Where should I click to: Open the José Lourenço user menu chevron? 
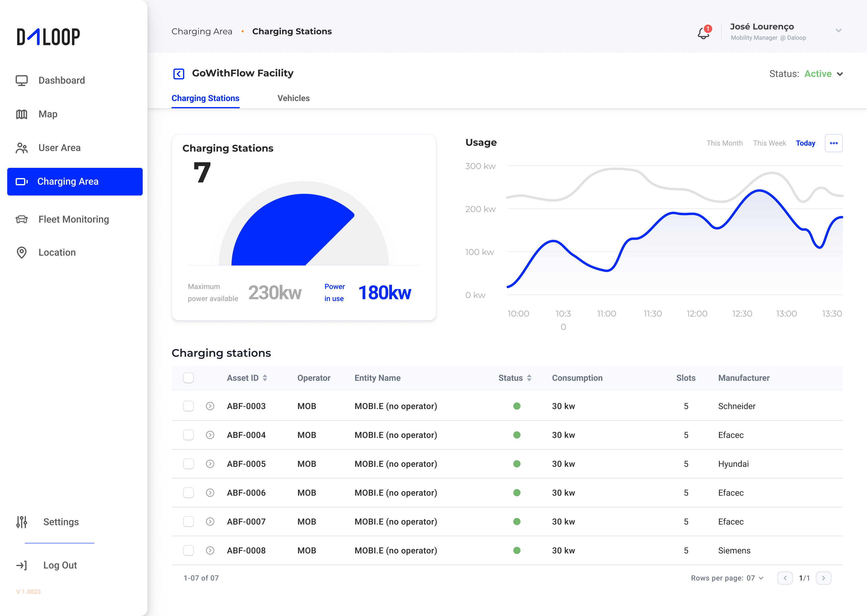(838, 31)
